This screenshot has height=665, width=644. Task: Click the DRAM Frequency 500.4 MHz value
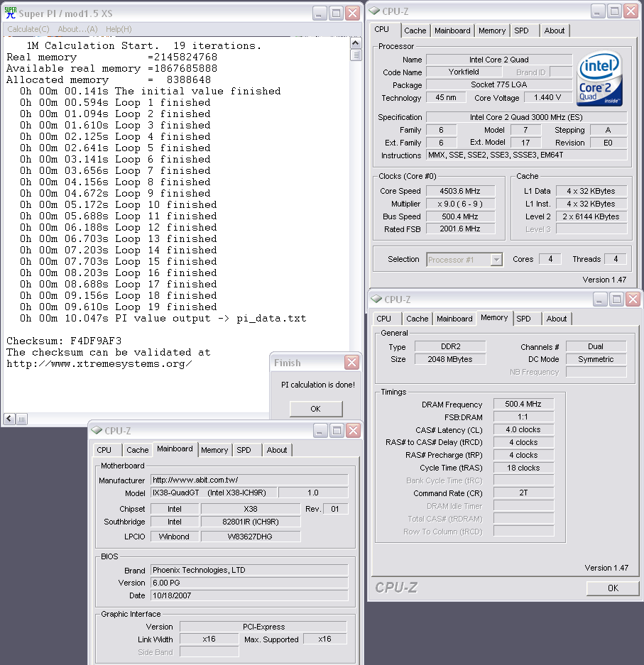click(523, 404)
